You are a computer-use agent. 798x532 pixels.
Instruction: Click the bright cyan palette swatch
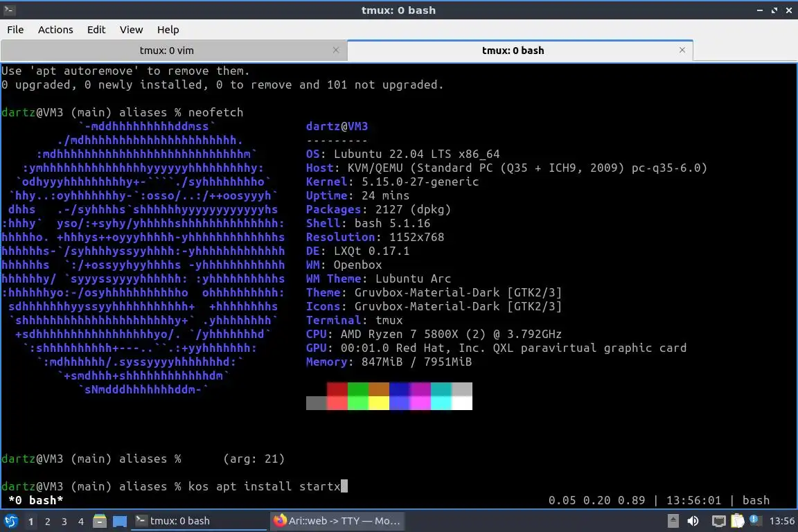441,403
